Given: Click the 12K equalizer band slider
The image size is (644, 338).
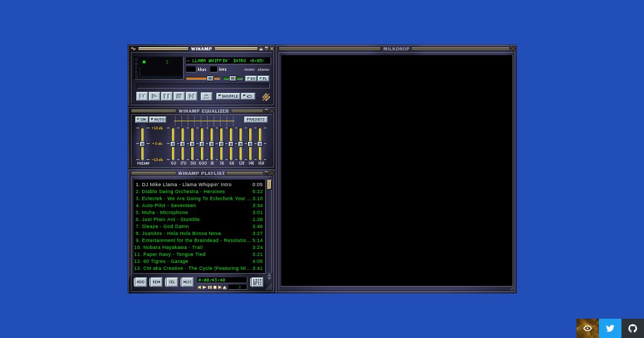Looking at the screenshot, I should pos(240,144).
